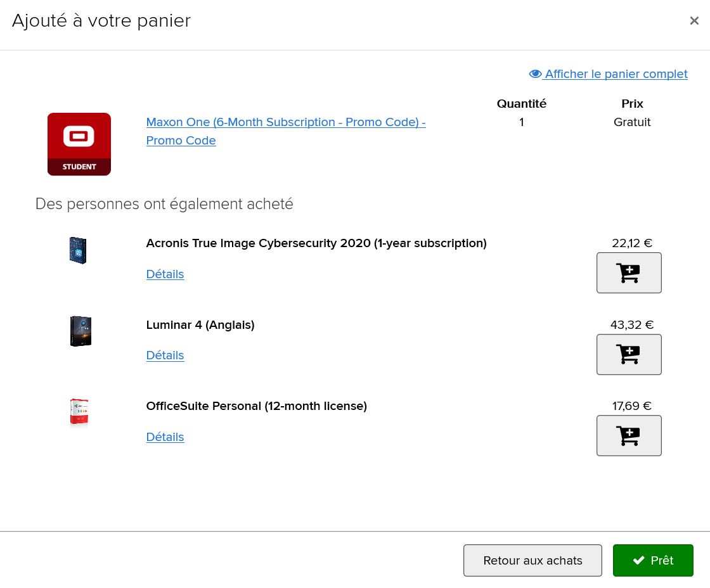Click the checkmark icon in Prêt button
This screenshot has height=588, width=710.
[638, 560]
